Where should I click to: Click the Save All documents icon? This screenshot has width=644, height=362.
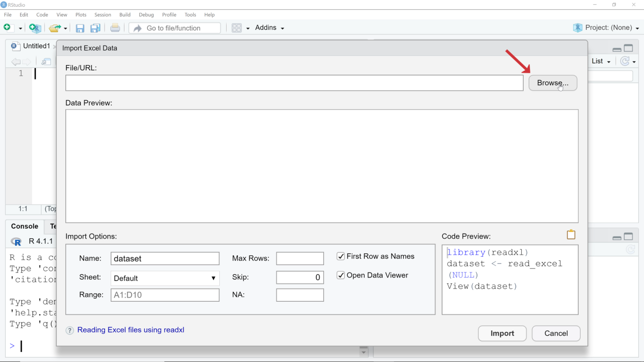coord(96,28)
